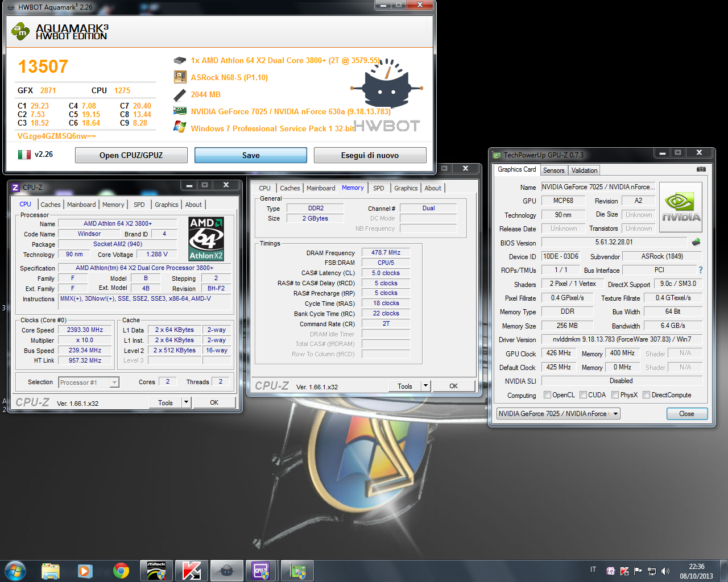
Task: Click the Open CPUZ/GPUZ button
Action: [x=131, y=155]
